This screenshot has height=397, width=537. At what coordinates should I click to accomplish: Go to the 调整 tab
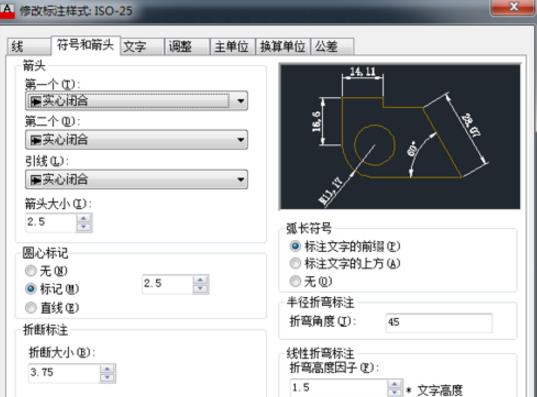click(187, 46)
